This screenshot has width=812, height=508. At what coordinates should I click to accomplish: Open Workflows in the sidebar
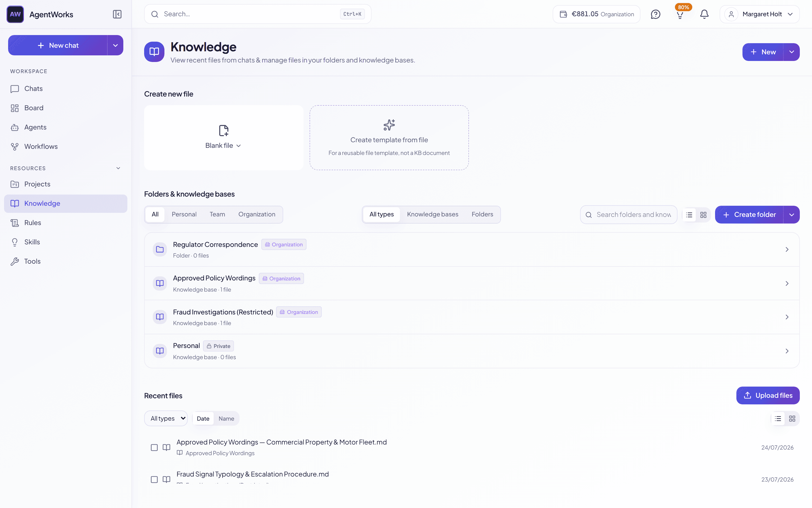(x=66, y=147)
